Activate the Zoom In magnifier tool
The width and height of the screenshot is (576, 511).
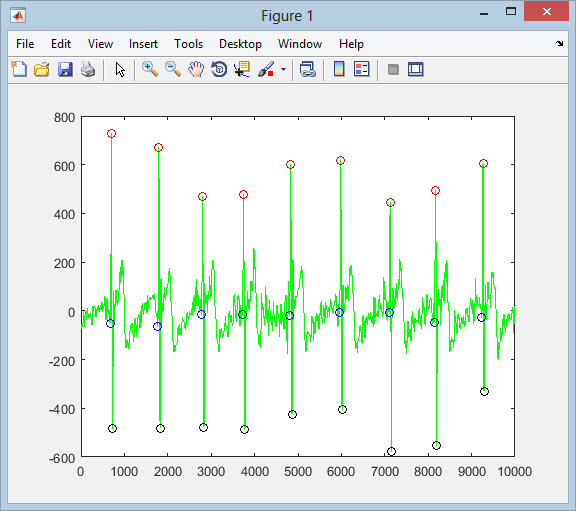click(150, 69)
